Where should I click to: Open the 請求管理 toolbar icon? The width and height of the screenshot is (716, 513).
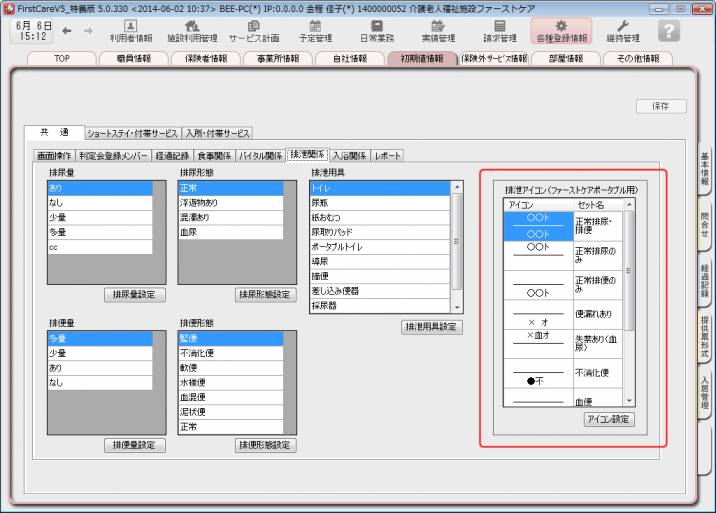pyautogui.click(x=500, y=30)
